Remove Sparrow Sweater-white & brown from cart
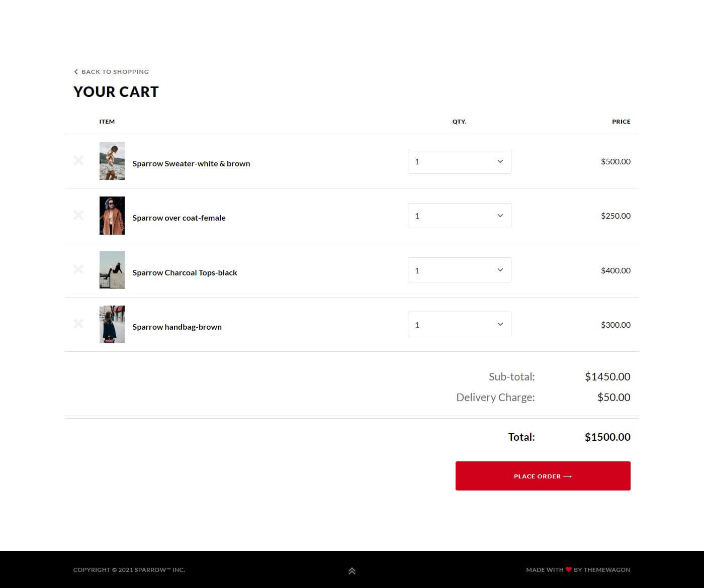Screen dimensions: 704x588 [78, 161]
